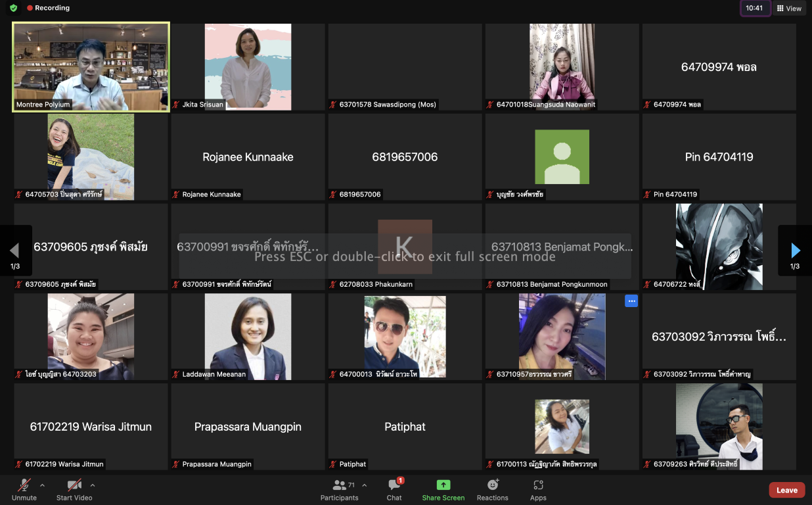This screenshot has width=812, height=505.
Task: Expand audio options arrow next to Unmute
Action: 43,485
